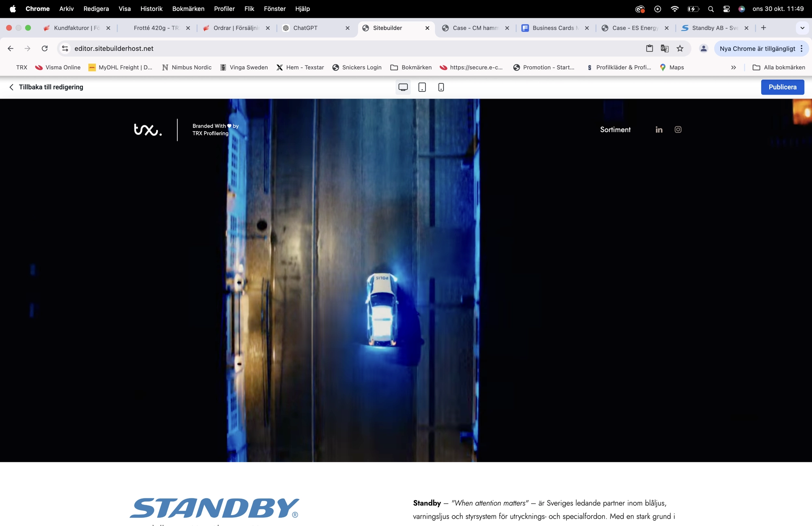
Task: Expand the tab search dropdown arrow
Action: tap(802, 28)
